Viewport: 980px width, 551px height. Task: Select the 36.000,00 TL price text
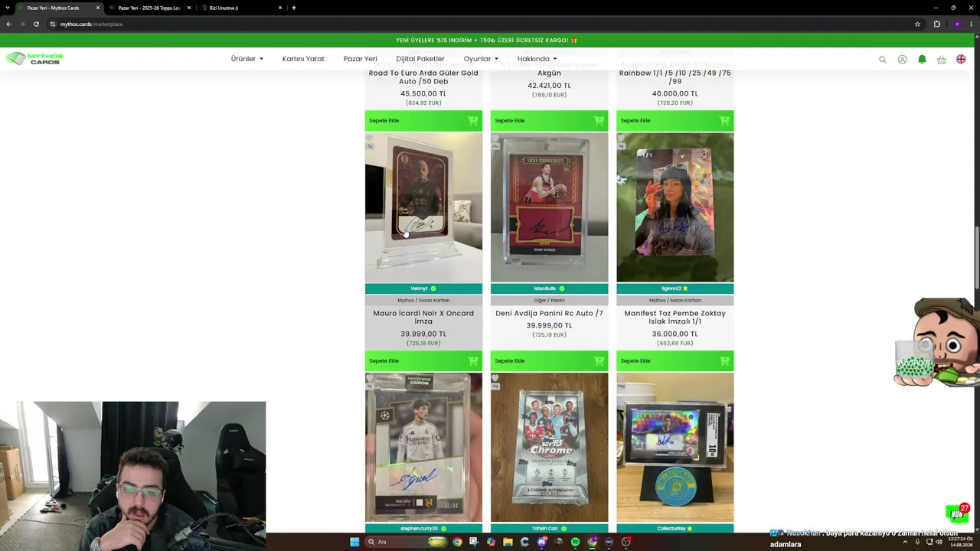tap(675, 334)
